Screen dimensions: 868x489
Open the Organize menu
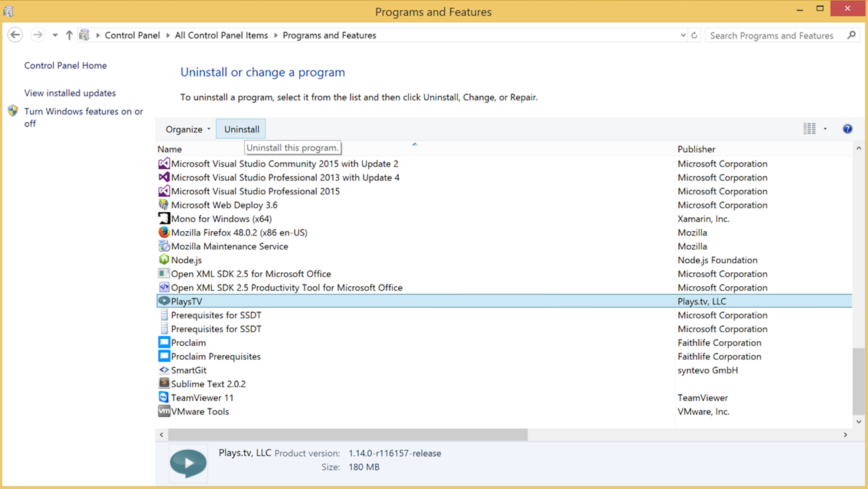188,129
